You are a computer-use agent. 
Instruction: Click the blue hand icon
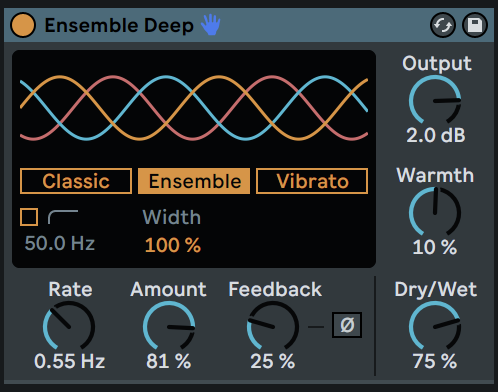tap(211, 25)
